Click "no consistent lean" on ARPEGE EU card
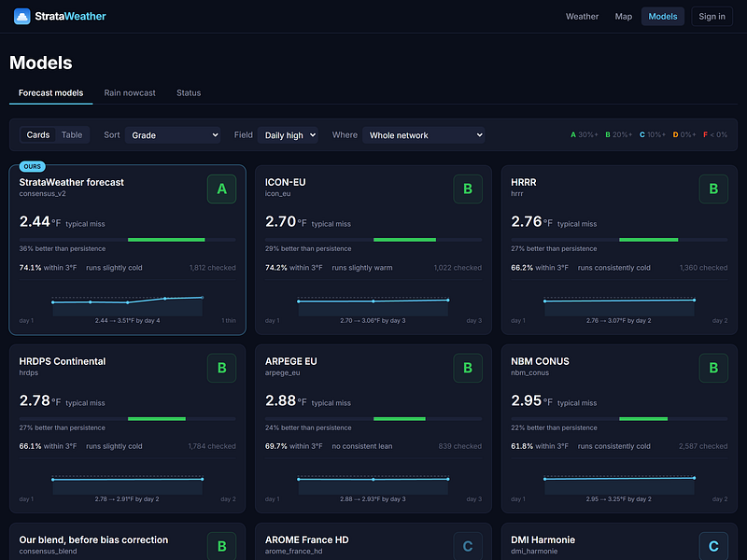The height and width of the screenshot is (560, 747). pos(362,446)
